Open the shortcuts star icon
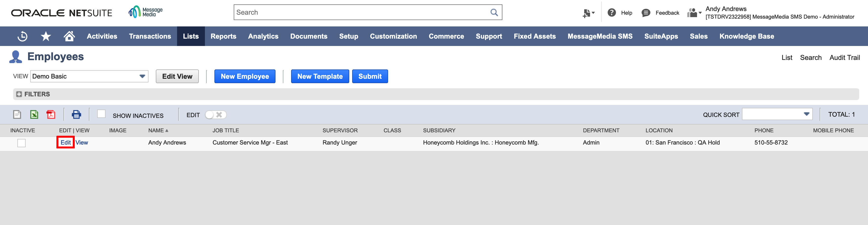The image size is (868, 225). 46,36
